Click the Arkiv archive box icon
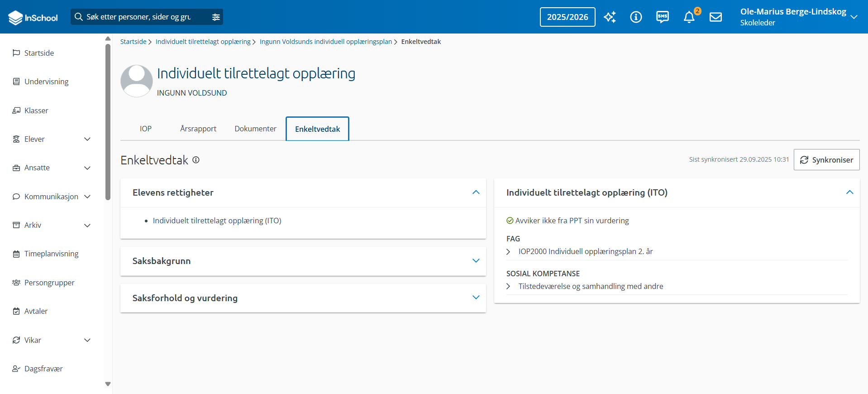The width and height of the screenshot is (868, 394). pos(16,225)
